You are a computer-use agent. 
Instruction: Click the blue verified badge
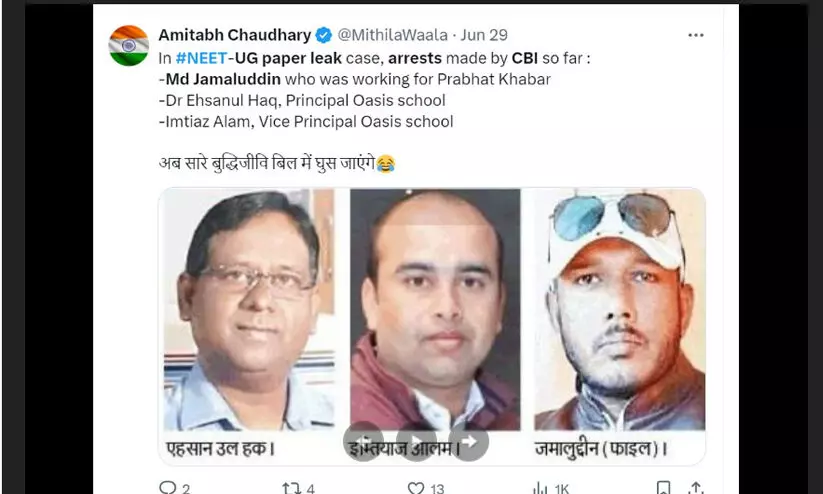coord(323,35)
